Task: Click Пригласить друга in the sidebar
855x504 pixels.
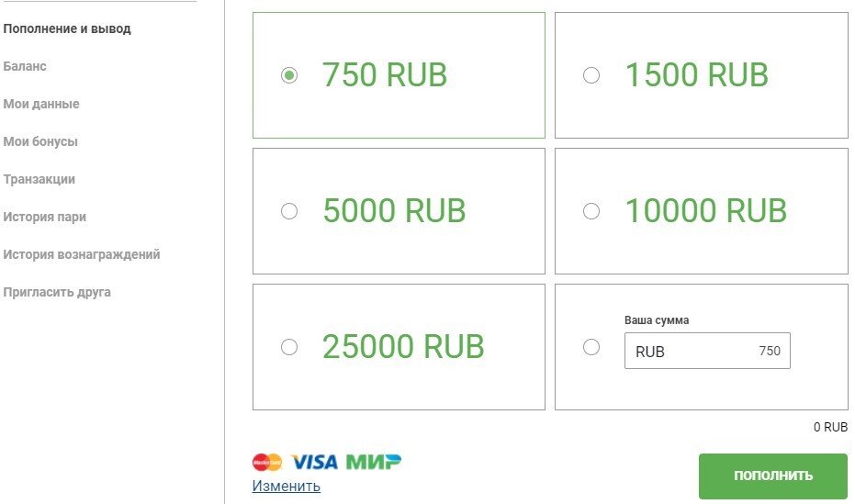Action: (x=57, y=292)
